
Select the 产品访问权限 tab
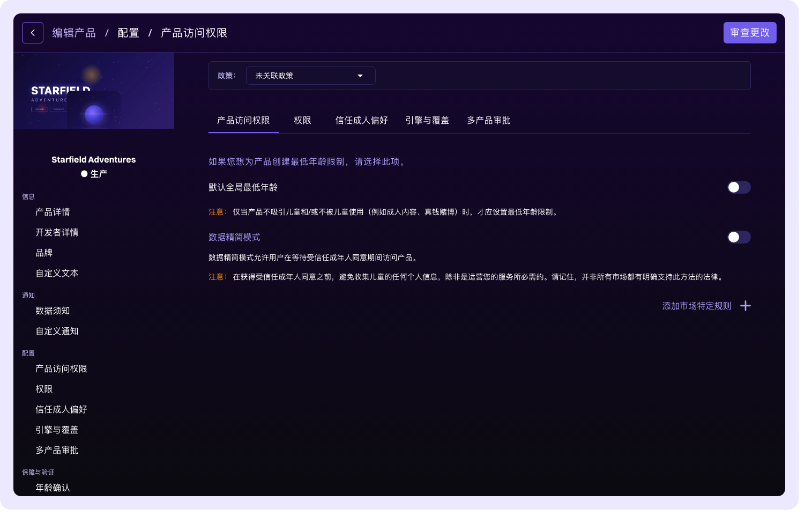click(x=243, y=121)
